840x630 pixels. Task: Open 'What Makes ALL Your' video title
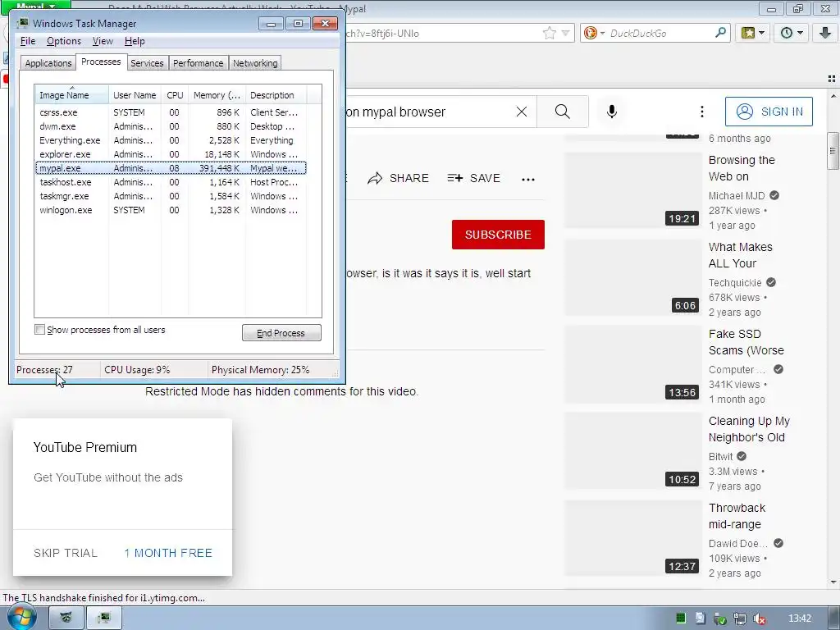[741, 255]
